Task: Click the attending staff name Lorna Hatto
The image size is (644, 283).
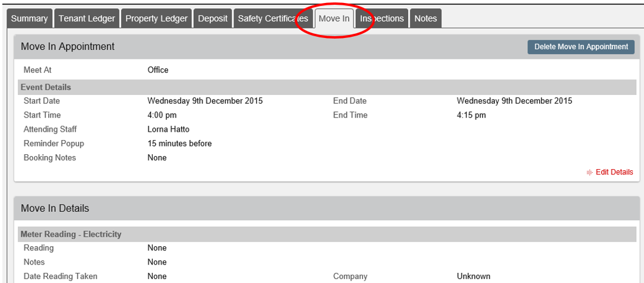Action: coord(168,129)
